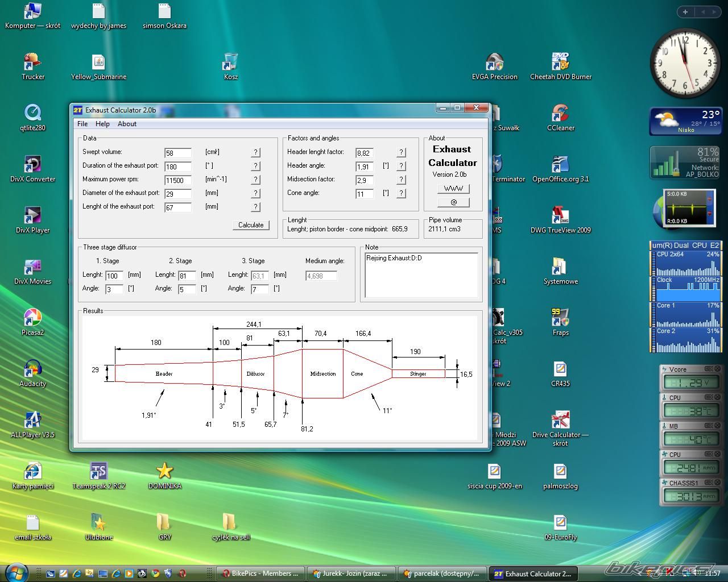Select the DOMINIKA star icon
This screenshot has height=582, width=728.
click(165, 475)
